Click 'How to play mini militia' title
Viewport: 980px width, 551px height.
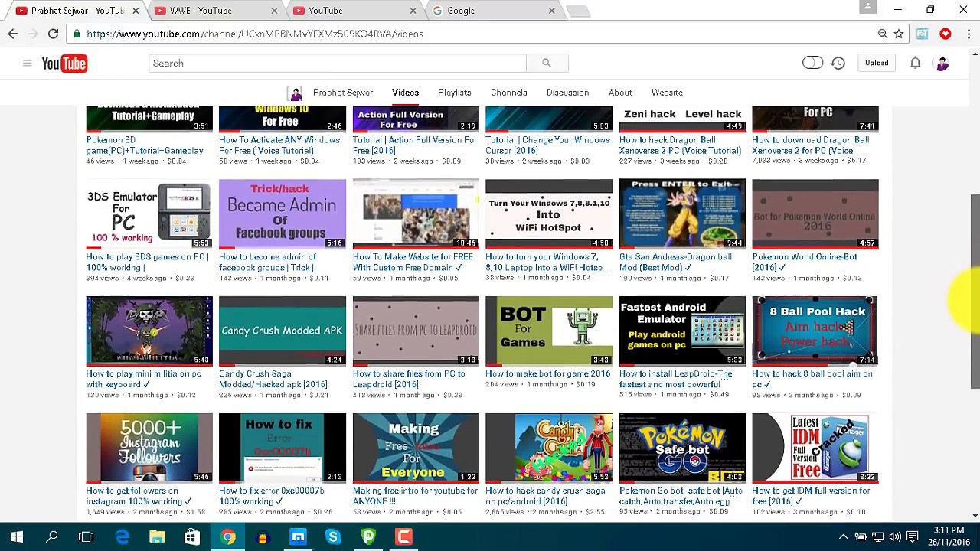(144, 380)
